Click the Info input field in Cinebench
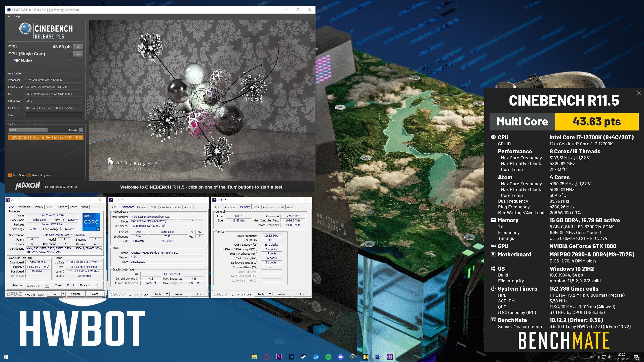 click(54, 115)
